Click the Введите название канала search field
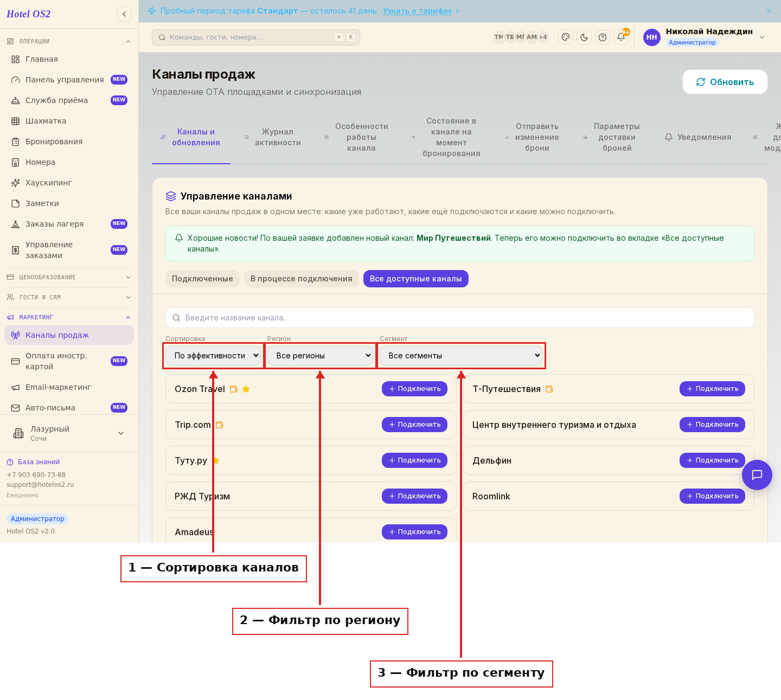The height and width of the screenshot is (700, 781). [460, 318]
